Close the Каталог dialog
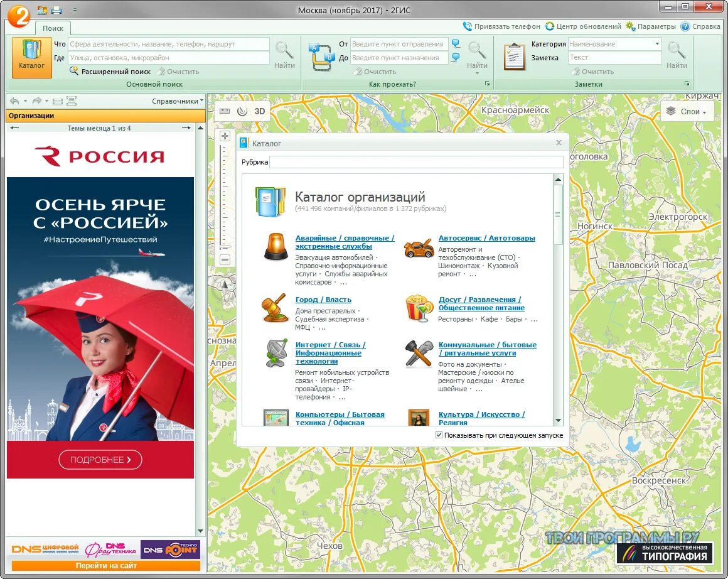Image resolution: width=728 pixels, height=579 pixels. click(x=559, y=143)
